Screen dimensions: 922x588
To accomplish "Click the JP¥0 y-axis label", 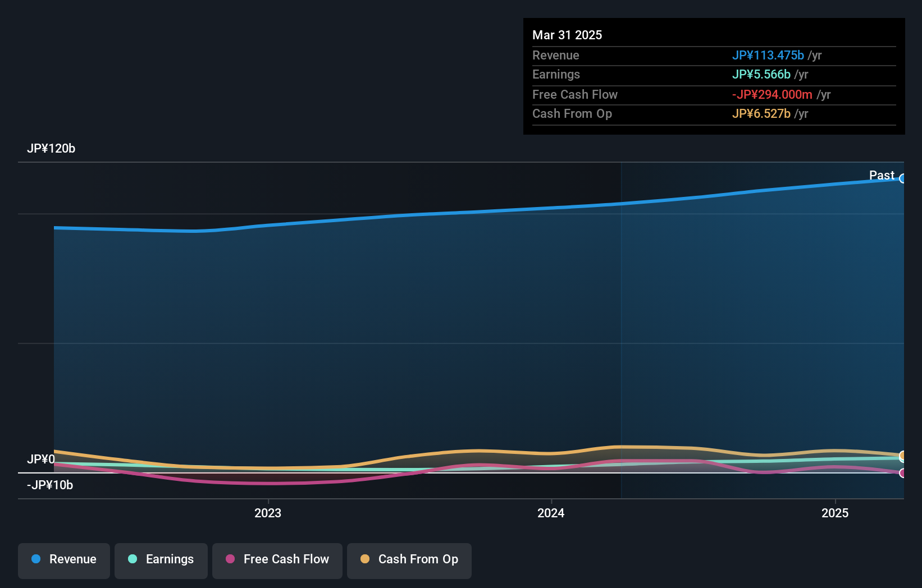I will (x=41, y=459).
